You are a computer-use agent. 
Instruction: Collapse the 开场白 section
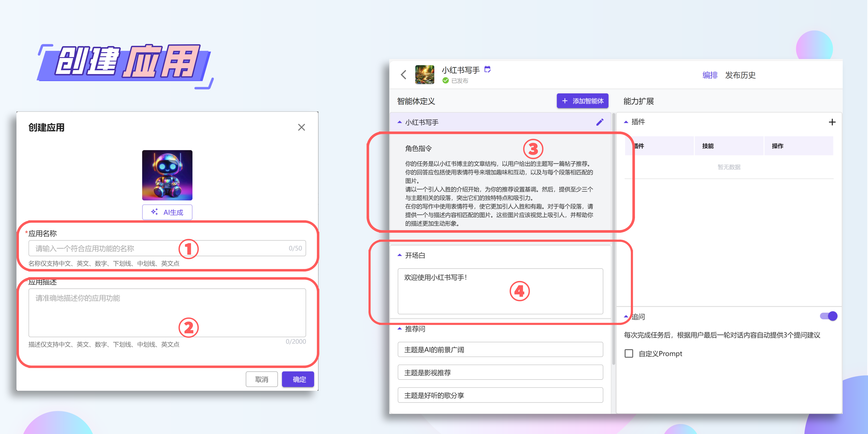click(400, 255)
